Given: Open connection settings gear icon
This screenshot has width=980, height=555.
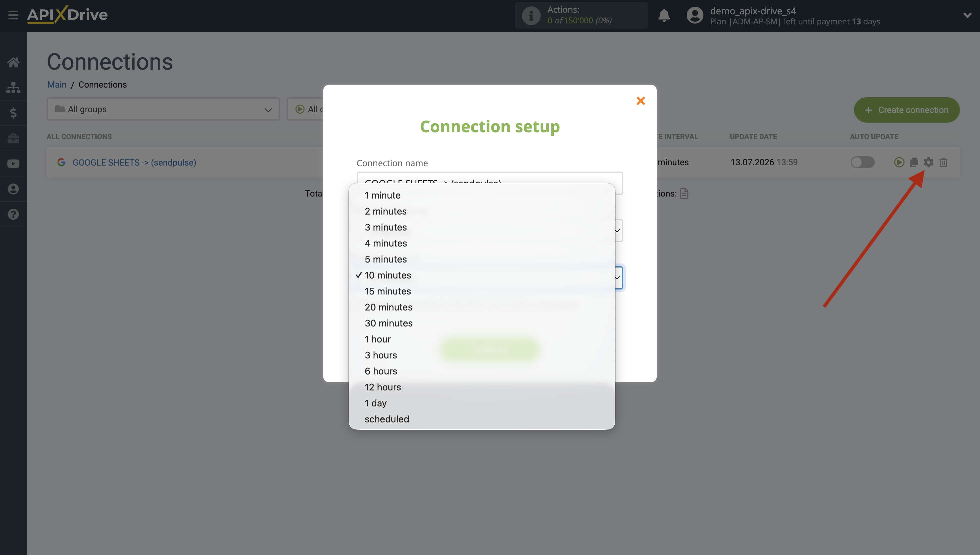Looking at the screenshot, I should coord(929,162).
